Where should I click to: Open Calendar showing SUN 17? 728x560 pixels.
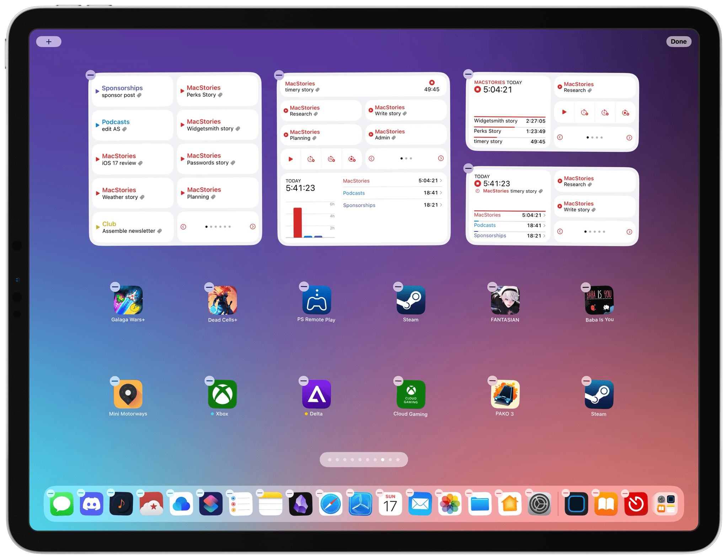pos(390,504)
